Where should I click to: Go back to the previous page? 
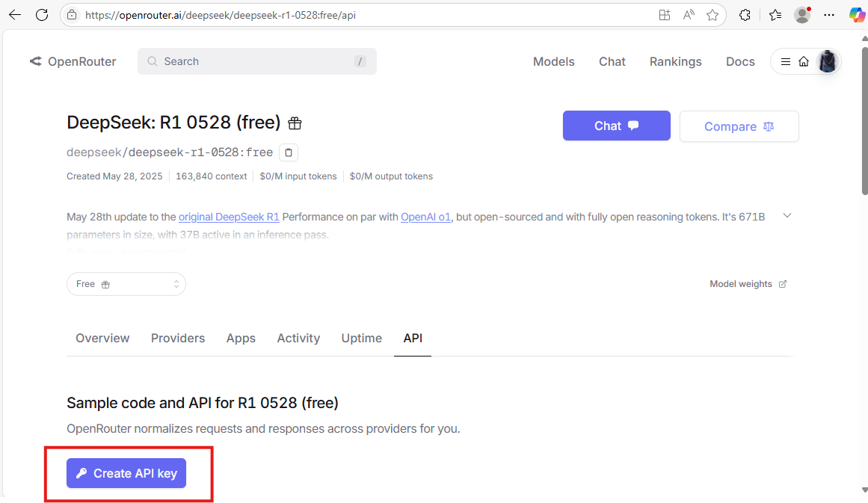point(15,15)
